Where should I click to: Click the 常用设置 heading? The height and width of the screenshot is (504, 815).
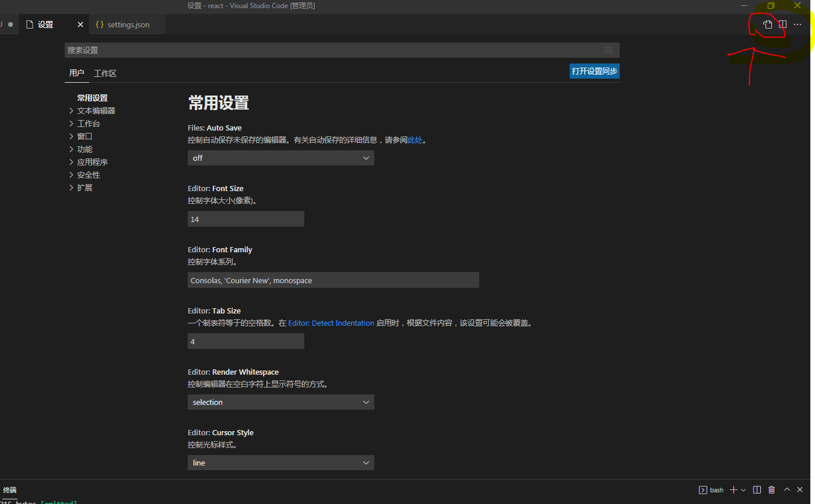coord(219,103)
